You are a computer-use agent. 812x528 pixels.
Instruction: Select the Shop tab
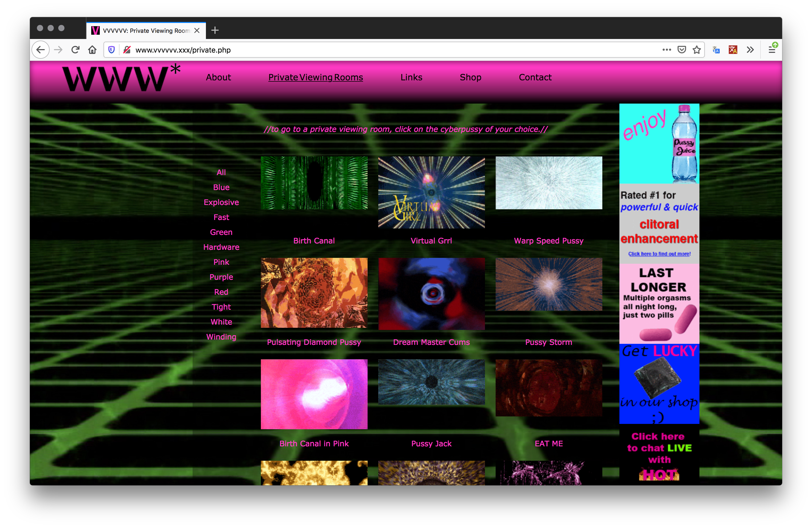(471, 77)
